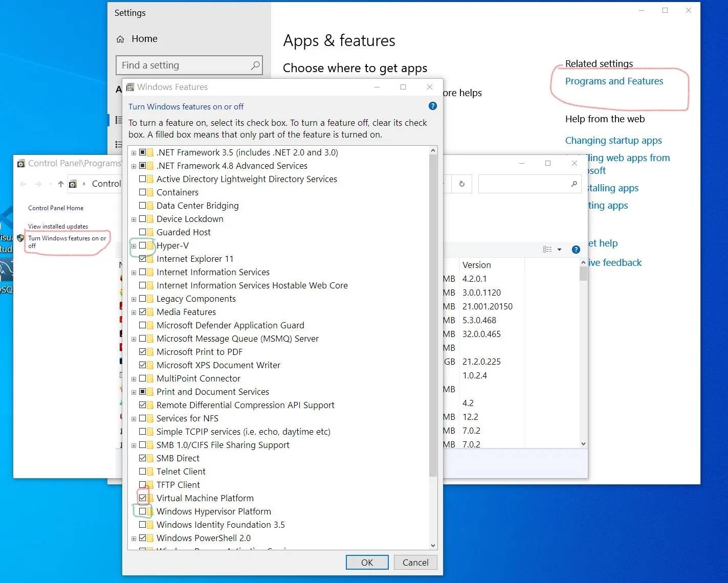Image resolution: width=728 pixels, height=583 pixels.
Task: Expand the Device Lockdown node
Action: 134,219
